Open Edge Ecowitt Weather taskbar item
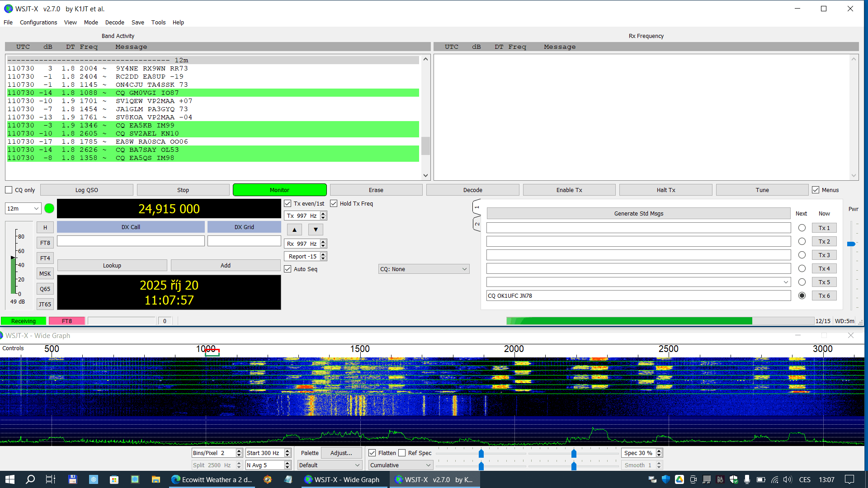Screen dimensions: 868x488 pyautogui.click(x=212, y=479)
